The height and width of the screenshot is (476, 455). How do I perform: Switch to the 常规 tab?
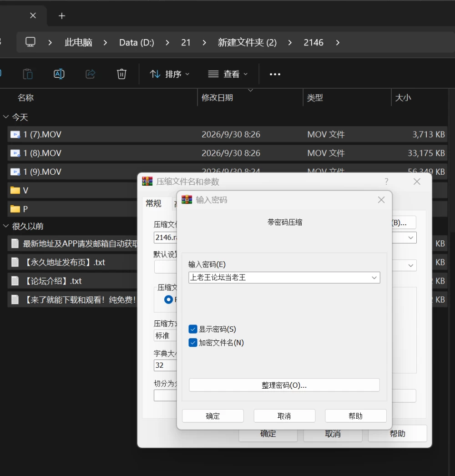click(x=154, y=203)
